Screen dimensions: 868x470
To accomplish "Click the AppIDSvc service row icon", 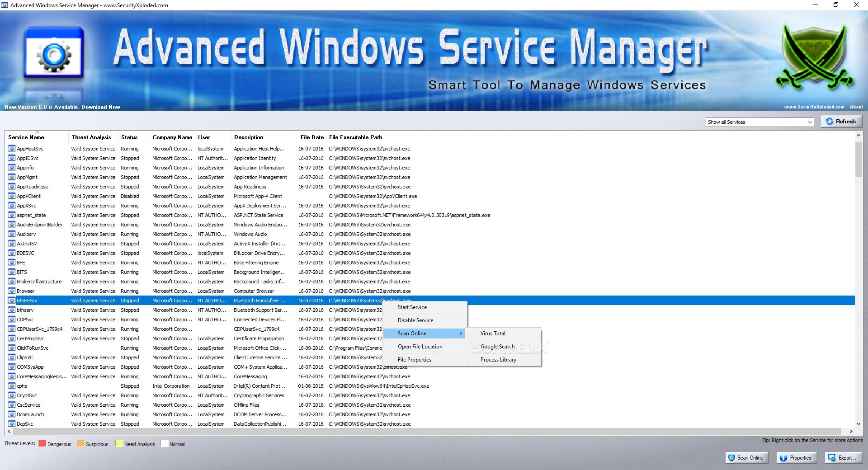I will coord(12,158).
